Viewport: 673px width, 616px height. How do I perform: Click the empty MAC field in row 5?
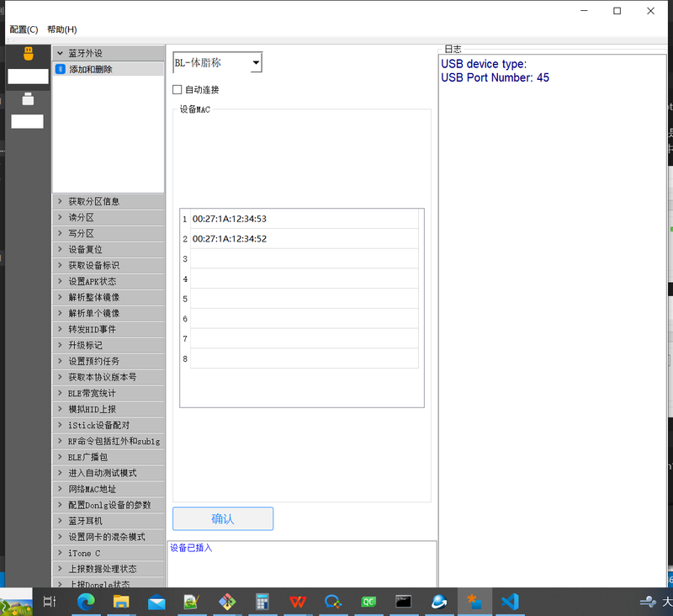305,299
